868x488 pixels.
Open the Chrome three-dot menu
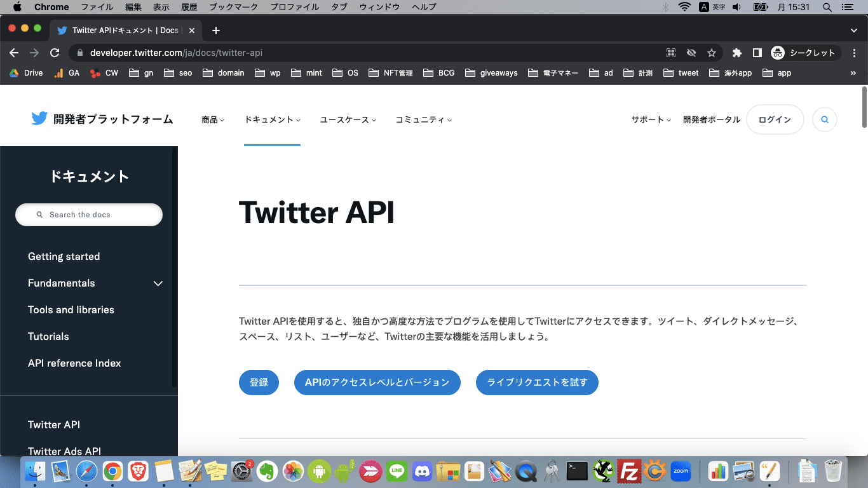[x=855, y=53]
